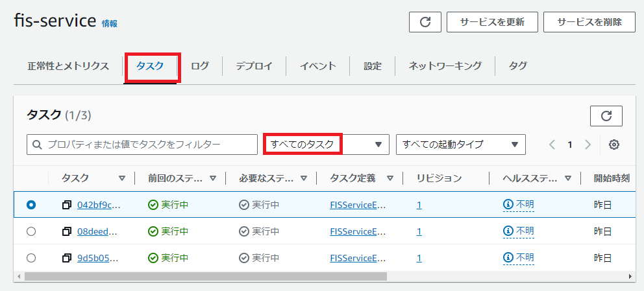Viewport: 644px width, 291px height.
Task: Click health info icon in 042bf9c row
Action: coord(508,205)
